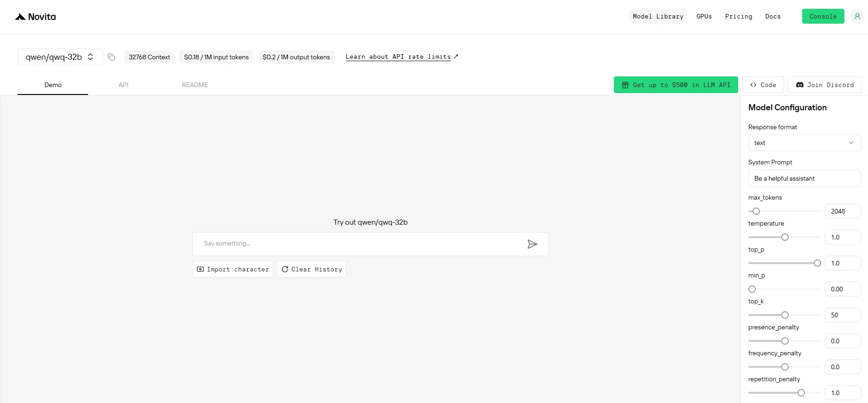Click the top_p slider handle
868x403 pixels.
817,263
